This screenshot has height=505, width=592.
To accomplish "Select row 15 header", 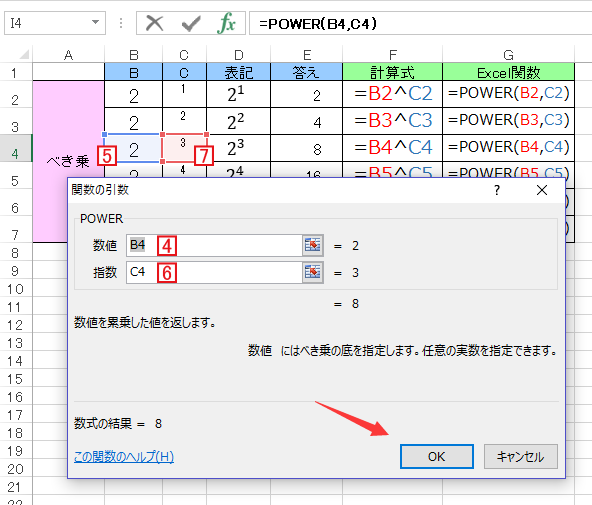I will (15, 379).
